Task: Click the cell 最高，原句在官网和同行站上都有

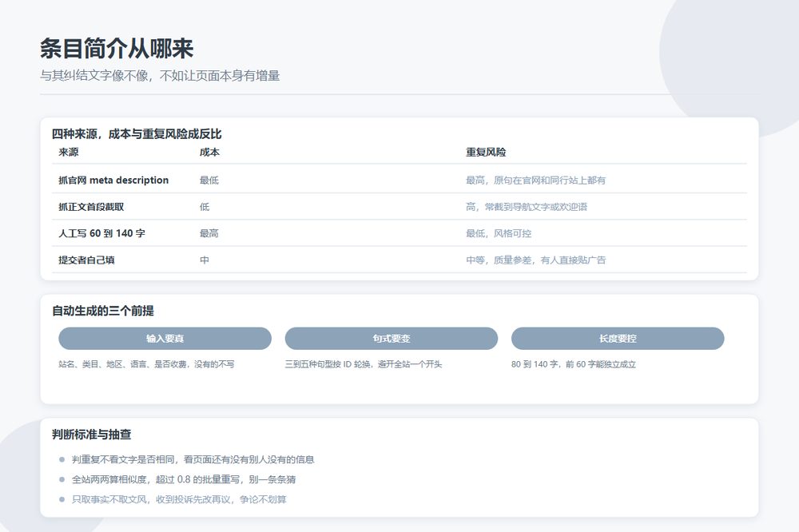Action: 535,180
